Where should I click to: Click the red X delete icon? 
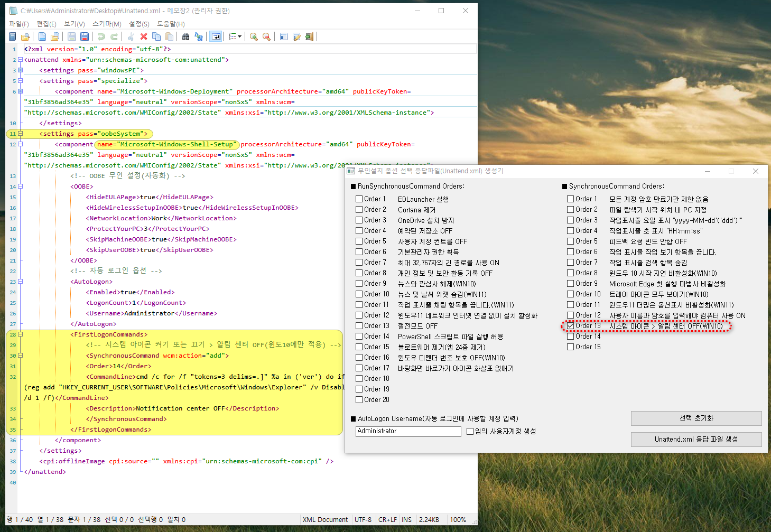pos(144,36)
